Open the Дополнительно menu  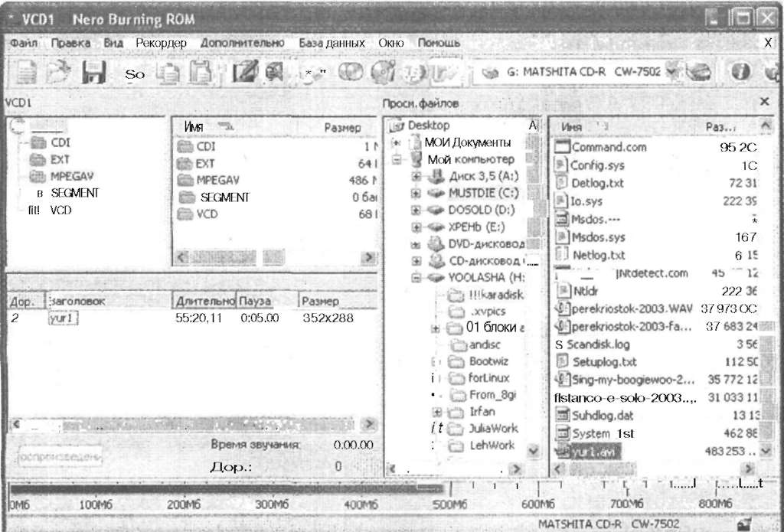pos(243,43)
